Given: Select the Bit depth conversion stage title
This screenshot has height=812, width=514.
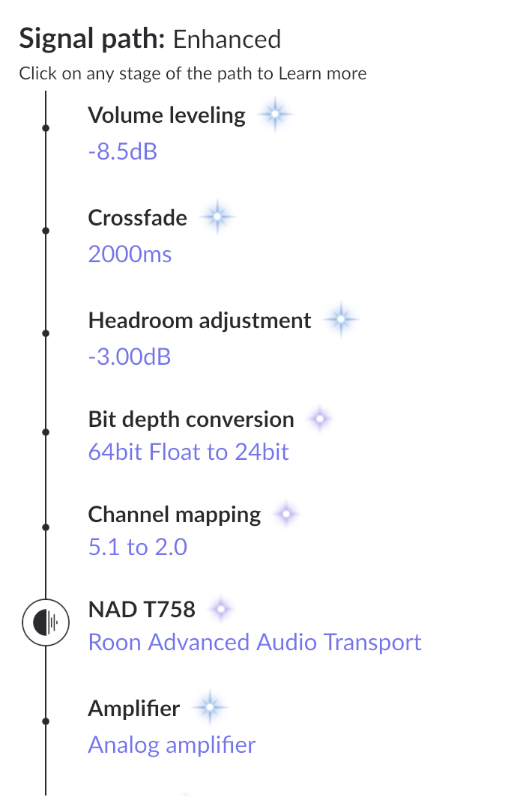Looking at the screenshot, I should (x=191, y=420).
